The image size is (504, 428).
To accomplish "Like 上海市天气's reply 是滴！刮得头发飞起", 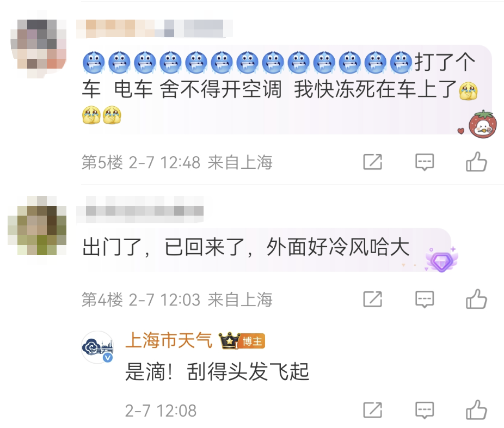I will coord(476,409).
